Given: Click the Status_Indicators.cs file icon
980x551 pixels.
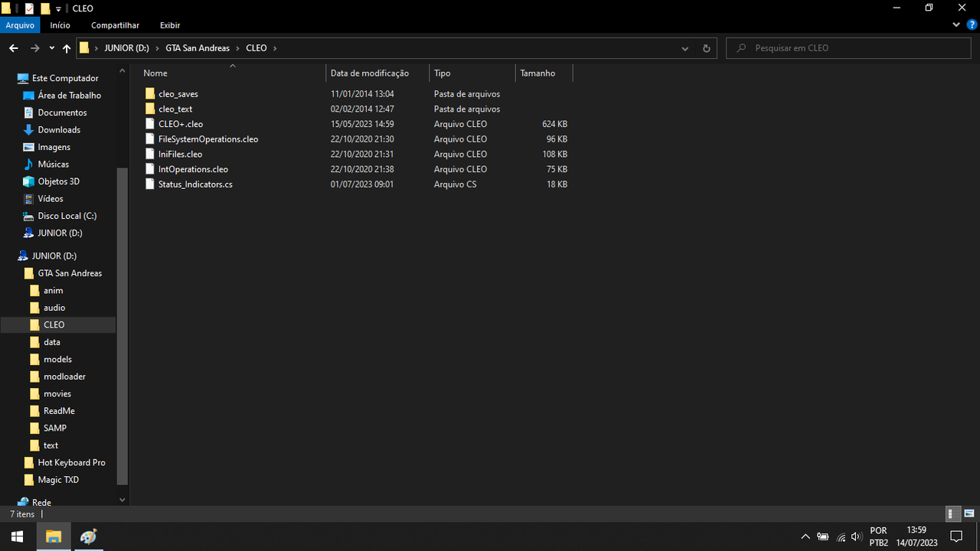Looking at the screenshot, I should pos(150,184).
